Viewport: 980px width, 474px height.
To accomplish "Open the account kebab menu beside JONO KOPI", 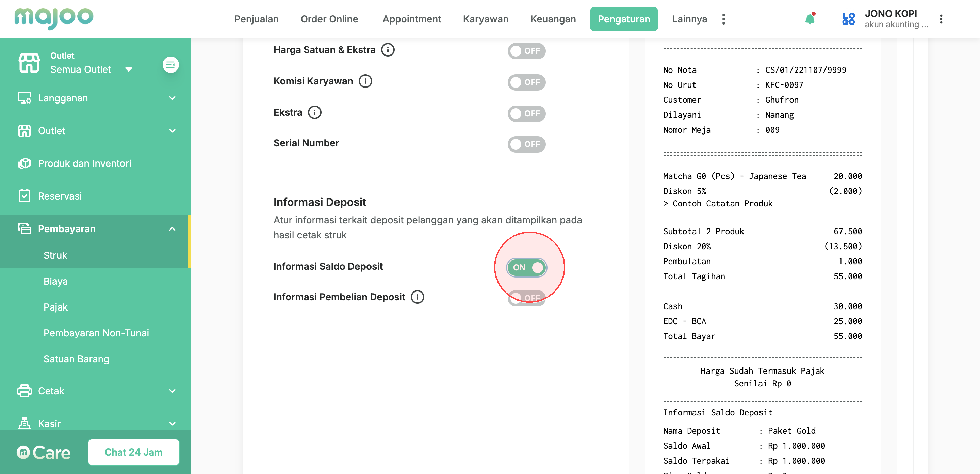I will tap(941, 19).
